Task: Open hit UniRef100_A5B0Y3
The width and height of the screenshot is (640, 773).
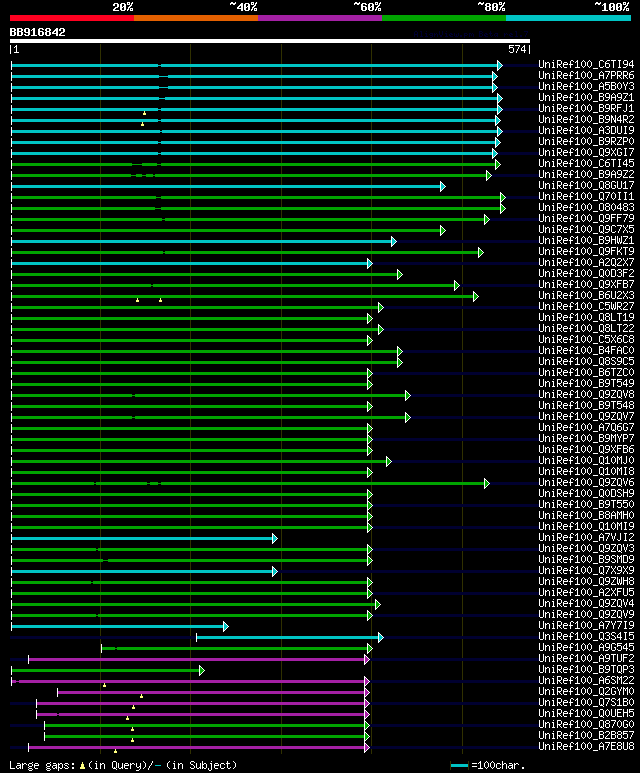Action: [x=586, y=86]
